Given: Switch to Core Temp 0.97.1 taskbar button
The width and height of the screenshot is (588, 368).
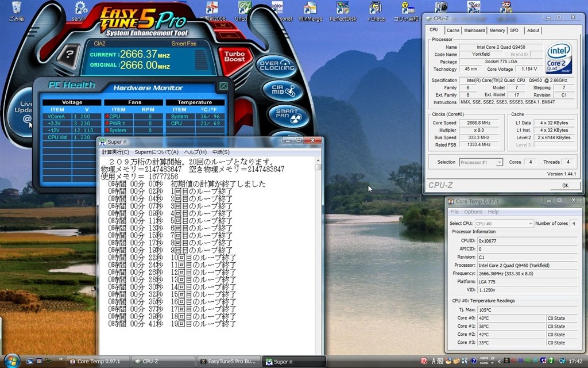Looking at the screenshot, I should 99,361.
